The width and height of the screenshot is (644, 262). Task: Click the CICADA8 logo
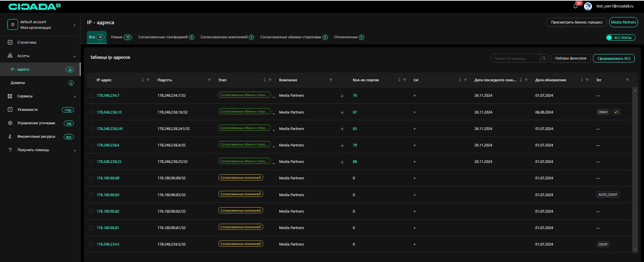coord(35,7)
